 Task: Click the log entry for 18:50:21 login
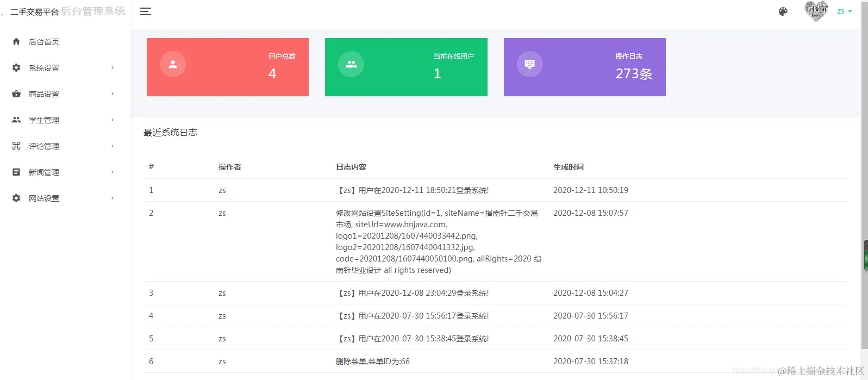tap(413, 190)
